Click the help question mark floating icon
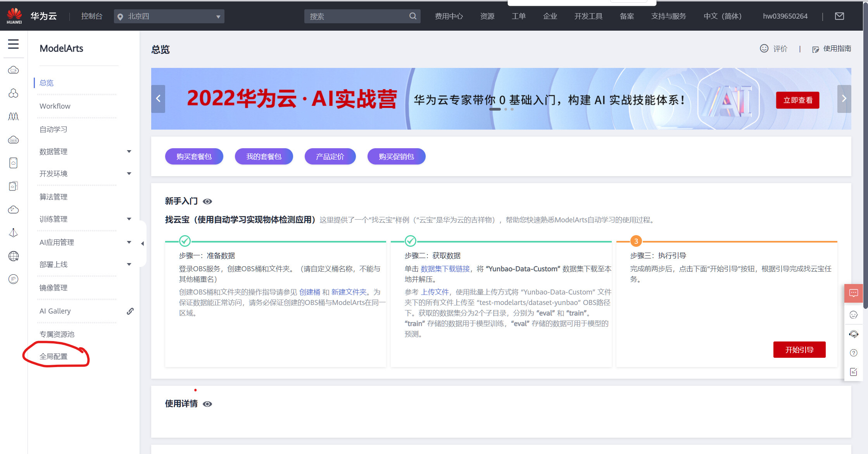Screen dimensions: 868x454 pyautogui.click(x=853, y=353)
